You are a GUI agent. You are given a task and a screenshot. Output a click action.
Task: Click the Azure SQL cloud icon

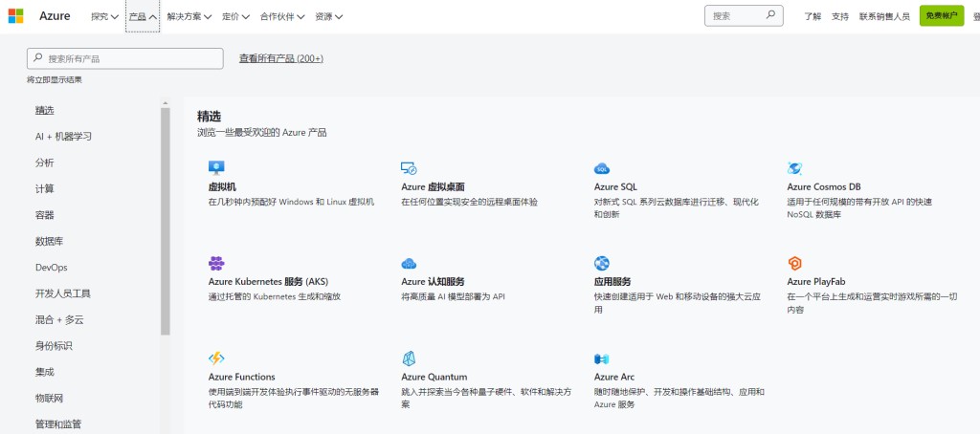[602, 168]
